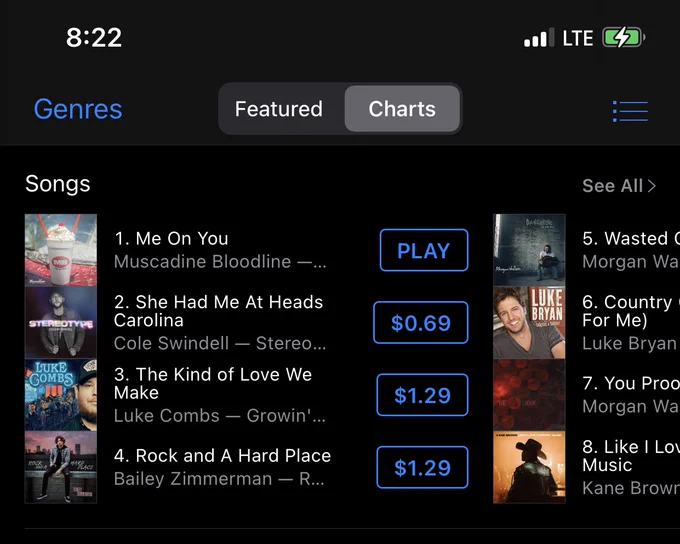Open the Genres menu
The height and width of the screenshot is (544, 680).
(78, 109)
